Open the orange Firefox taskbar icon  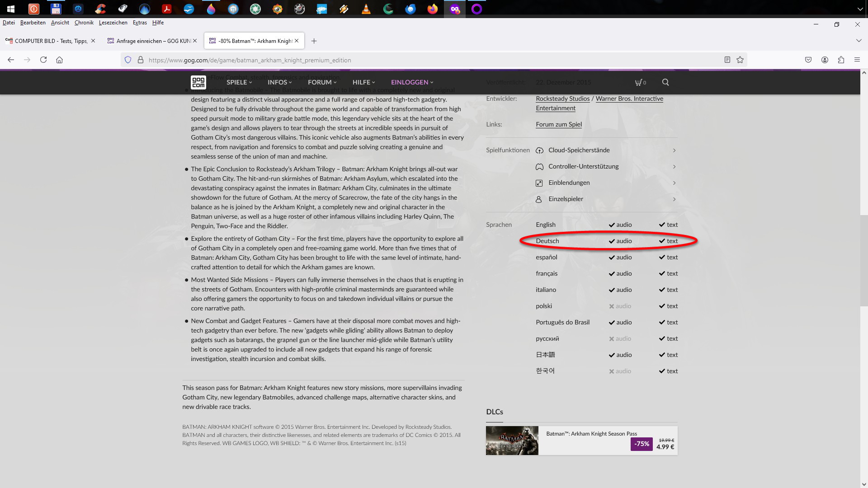point(433,9)
